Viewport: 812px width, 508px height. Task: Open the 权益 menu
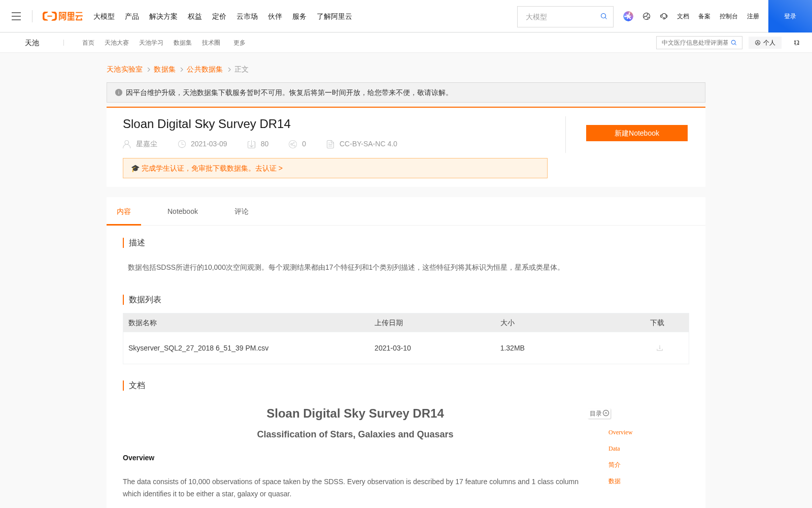click(195, 16)
